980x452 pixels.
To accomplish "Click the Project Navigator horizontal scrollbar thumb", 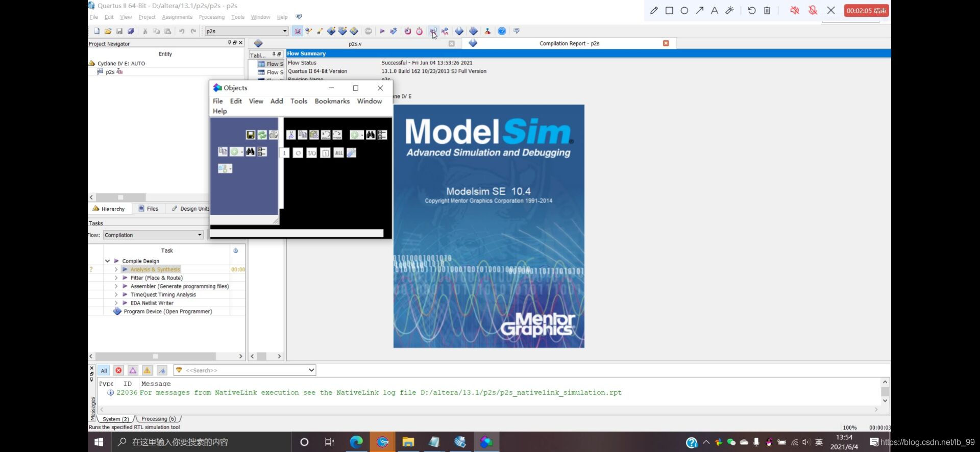I will tap(121, 197).
